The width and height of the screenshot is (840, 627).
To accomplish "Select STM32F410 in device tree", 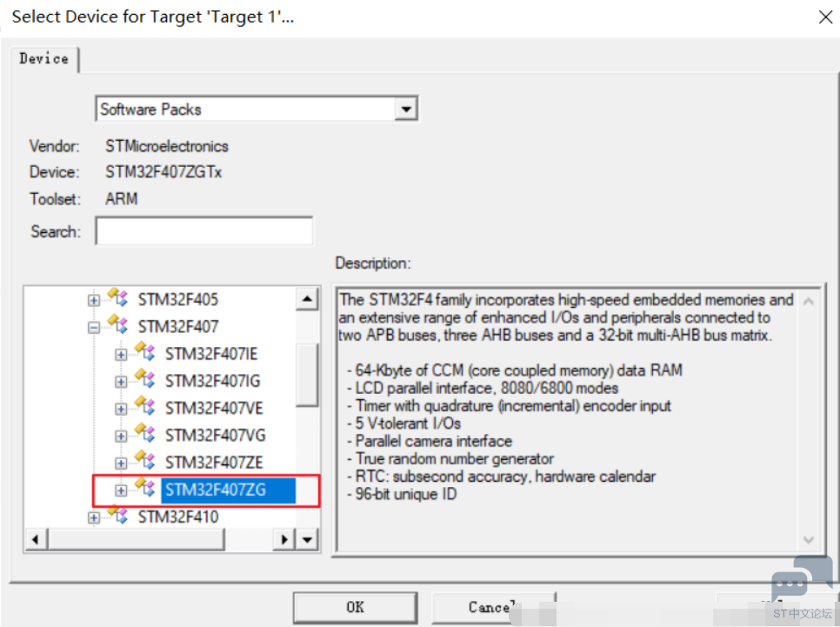I will (x=178, y=517).
